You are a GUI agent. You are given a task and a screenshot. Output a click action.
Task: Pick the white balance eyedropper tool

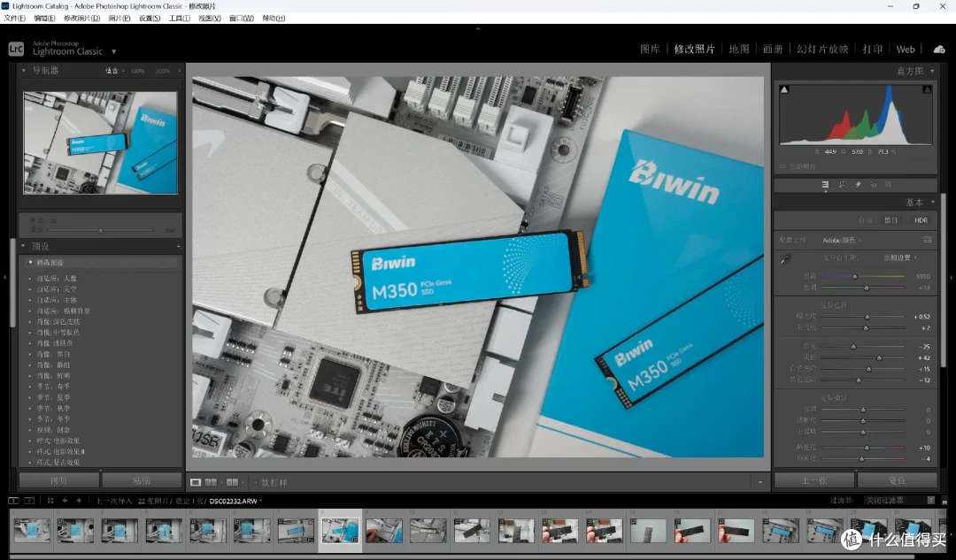pos(785,258)
